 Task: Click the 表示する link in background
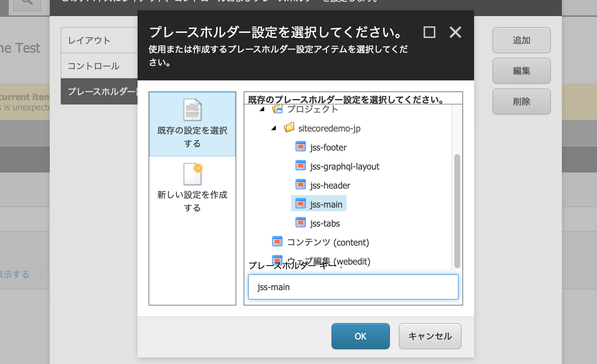[x=15, y=274]
